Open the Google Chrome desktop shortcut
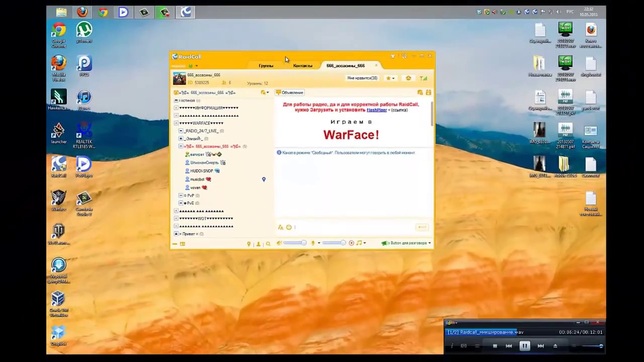 point(59,34)
